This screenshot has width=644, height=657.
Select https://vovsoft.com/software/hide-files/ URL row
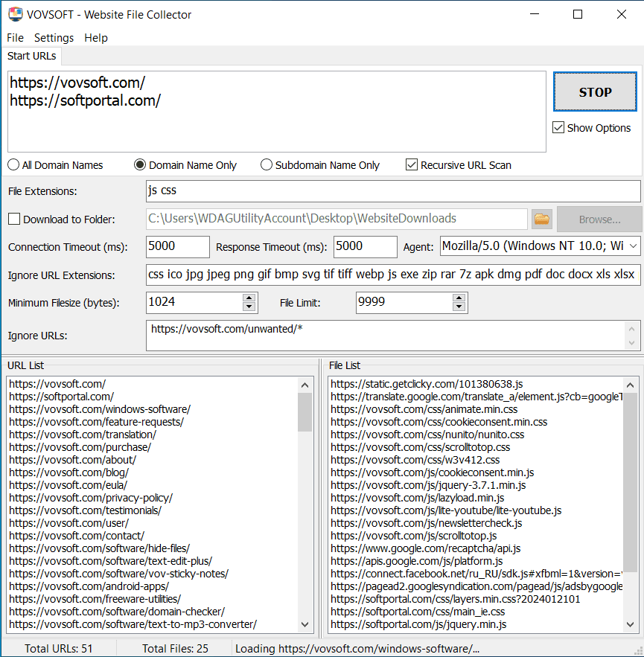[99, 548]
